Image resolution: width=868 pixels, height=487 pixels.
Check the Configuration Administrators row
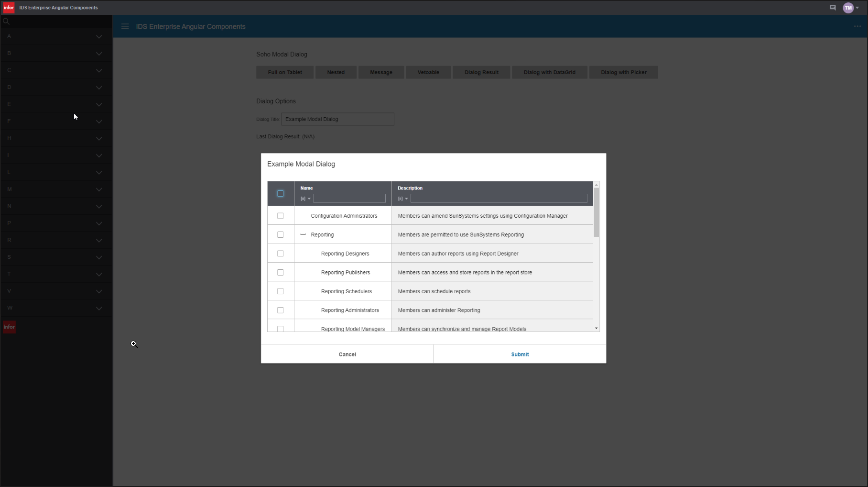281,216
